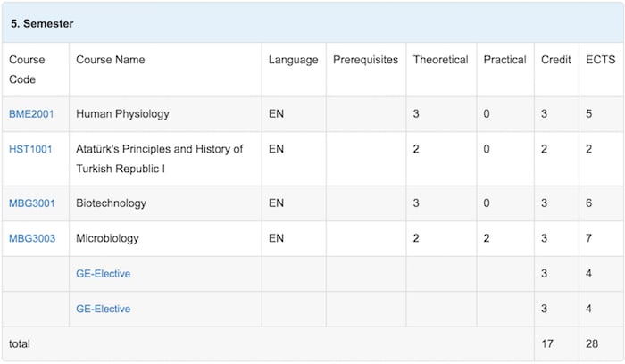Viewport: 625px width, 364px height.
Task: Click the Theoretical column header
Action: (x=440, y=60)
